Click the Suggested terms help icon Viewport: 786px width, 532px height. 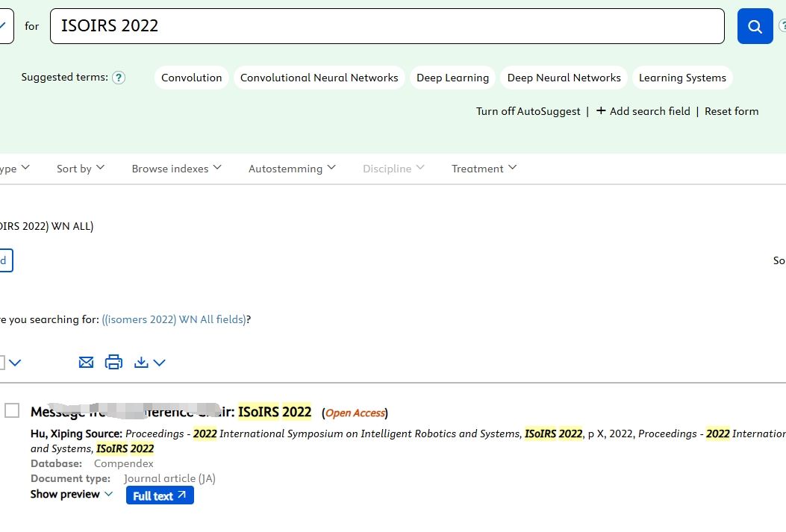118,78
